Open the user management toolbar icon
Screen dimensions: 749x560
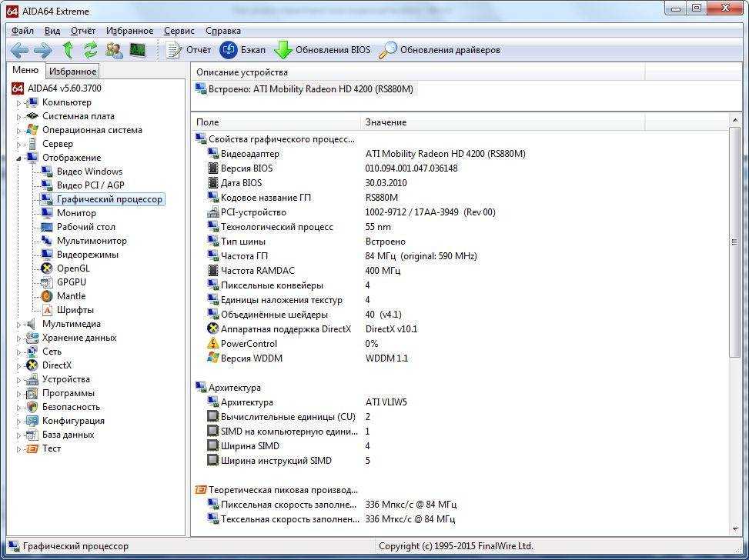click(114, 50)
